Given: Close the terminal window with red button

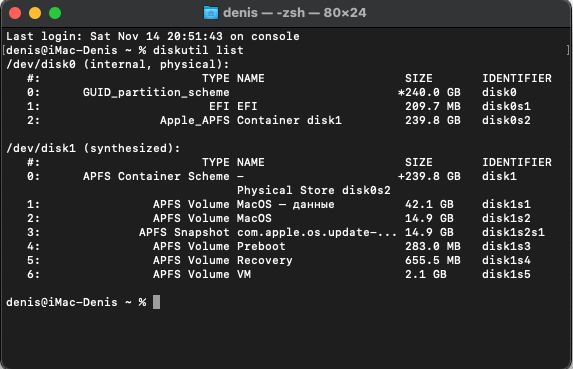Looking at the screenshot, I should (15, 13).
